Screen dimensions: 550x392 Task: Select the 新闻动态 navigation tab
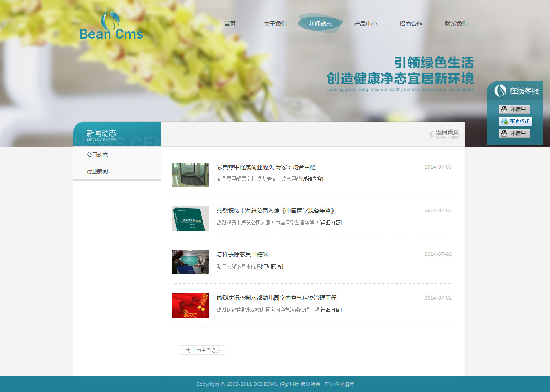pos(320,24)
